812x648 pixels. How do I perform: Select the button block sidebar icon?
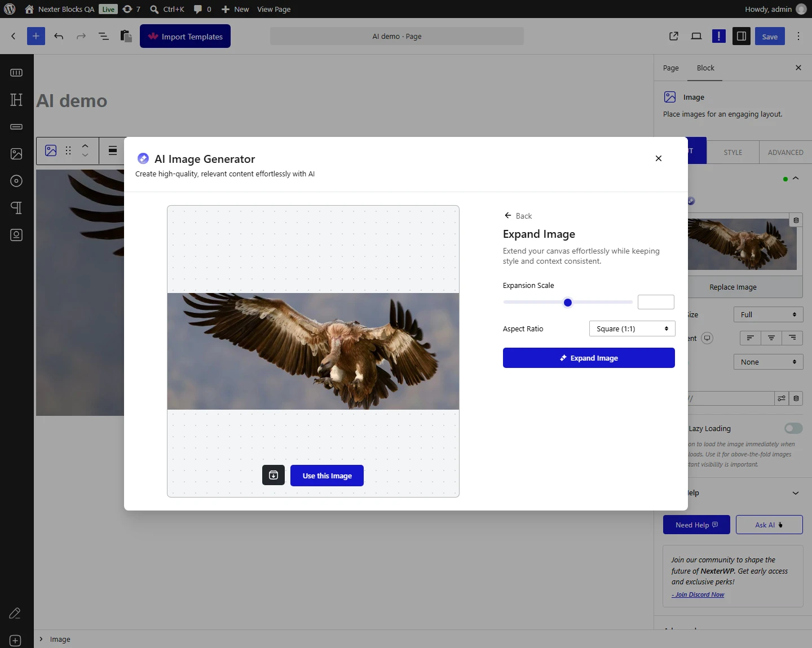coord(16,127)
